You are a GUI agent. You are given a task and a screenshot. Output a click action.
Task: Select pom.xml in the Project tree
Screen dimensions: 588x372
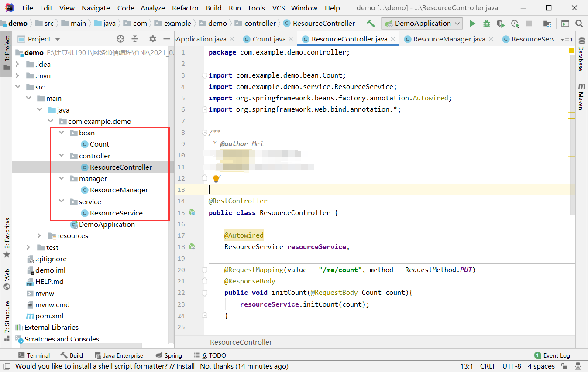45,316
